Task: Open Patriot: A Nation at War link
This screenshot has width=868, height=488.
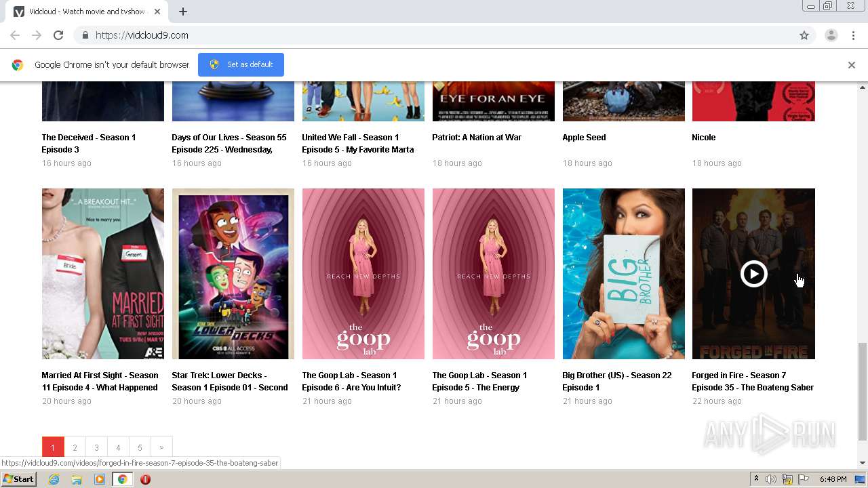Action: click(x=477, y=138)
